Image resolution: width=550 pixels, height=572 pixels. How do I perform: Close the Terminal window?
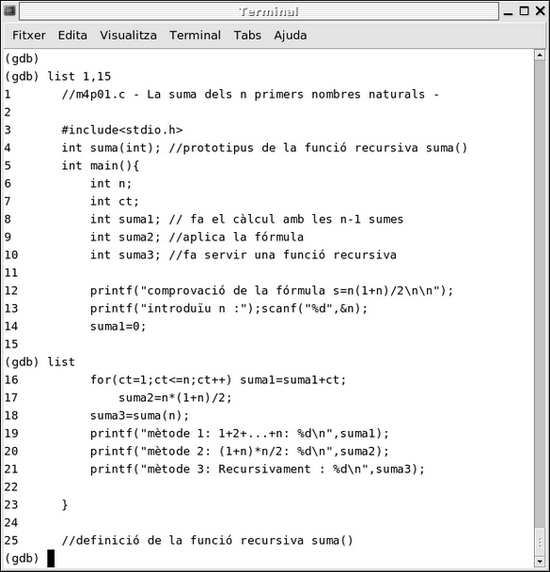pyautogui.click(x=541, y=11)
